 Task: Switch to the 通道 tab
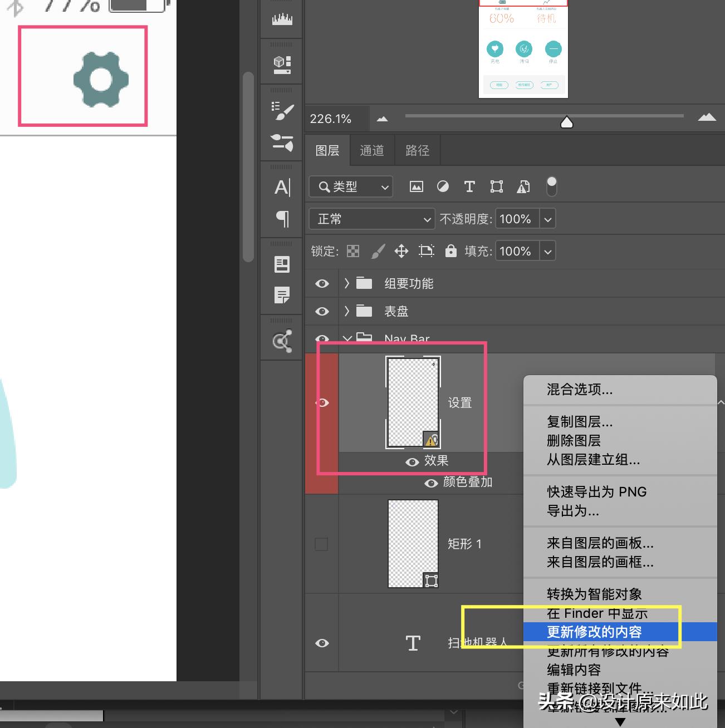coord(371,150)
